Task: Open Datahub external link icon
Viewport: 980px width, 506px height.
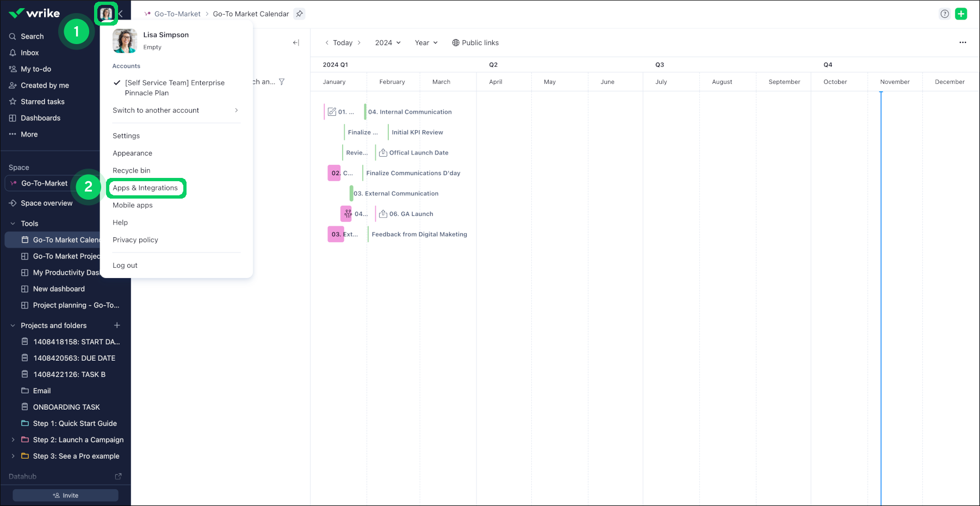Action: [x=118, y=477]
